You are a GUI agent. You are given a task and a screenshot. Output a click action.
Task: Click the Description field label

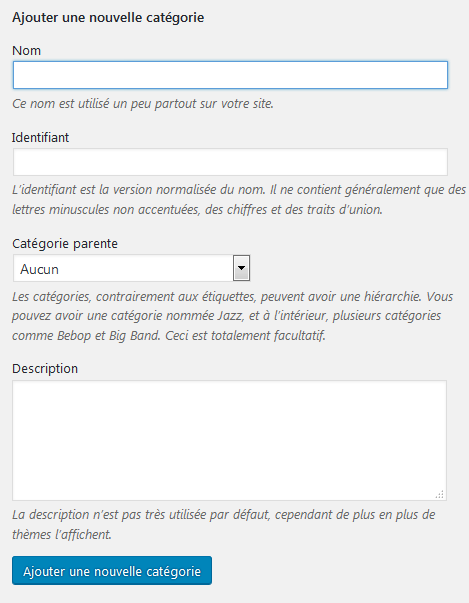click(x=45, y=368)
